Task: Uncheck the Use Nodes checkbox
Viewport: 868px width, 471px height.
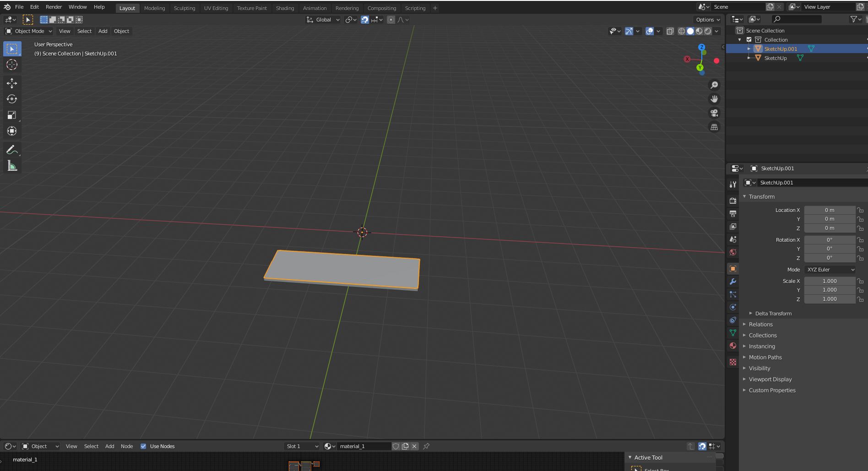Action: tap(143, 446)
